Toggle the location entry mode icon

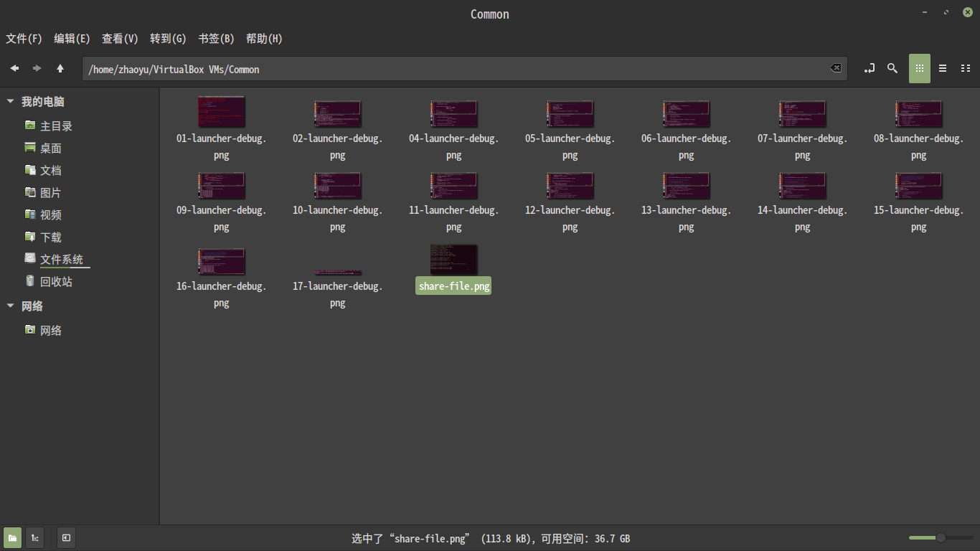pos(870,68)
